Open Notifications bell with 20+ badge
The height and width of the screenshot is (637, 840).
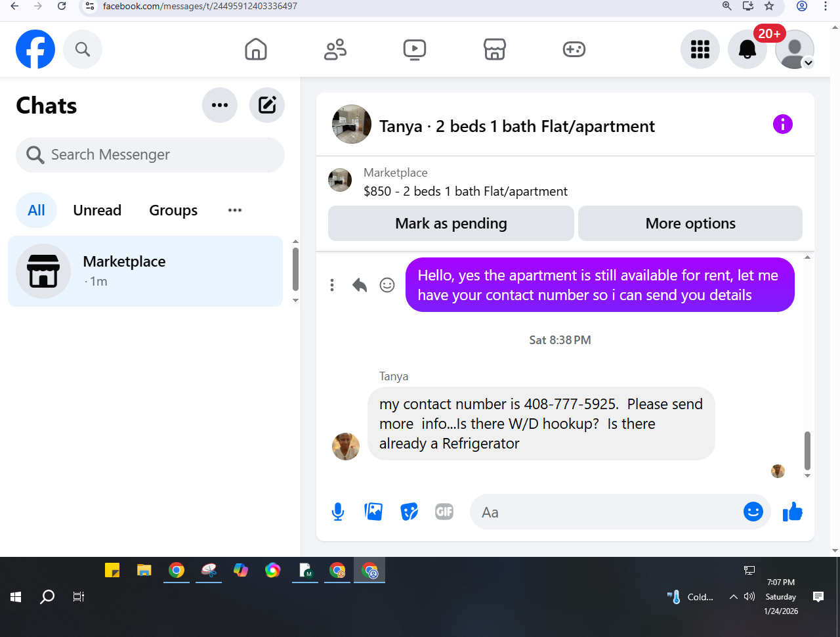tap(747, 49)
